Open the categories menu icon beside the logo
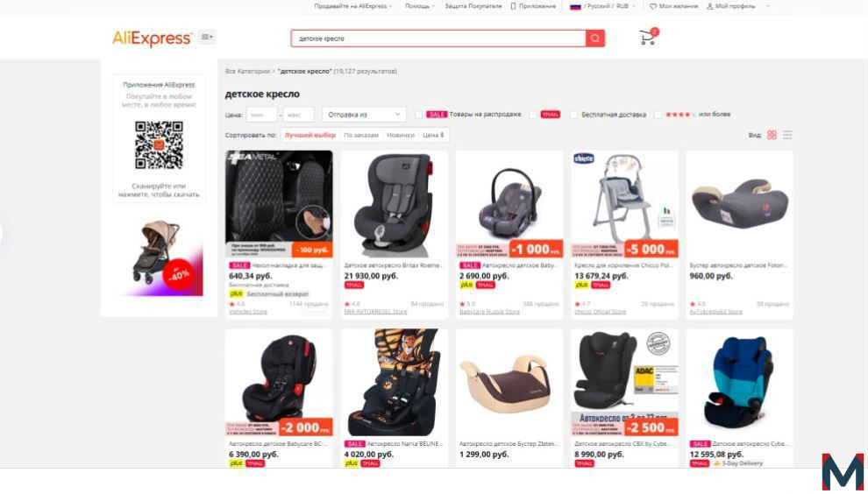The image size is (868, 494). pyautogui.click(x=207, y=37)
